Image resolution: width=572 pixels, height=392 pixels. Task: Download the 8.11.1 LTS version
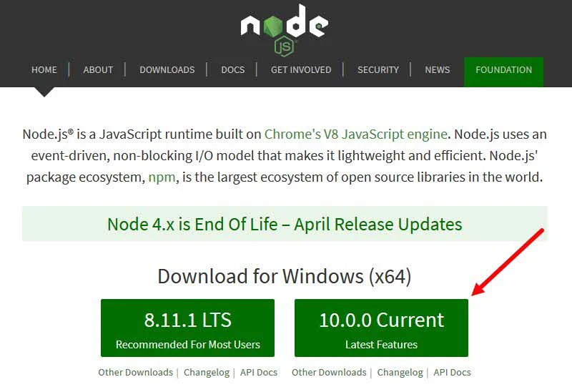187,328
